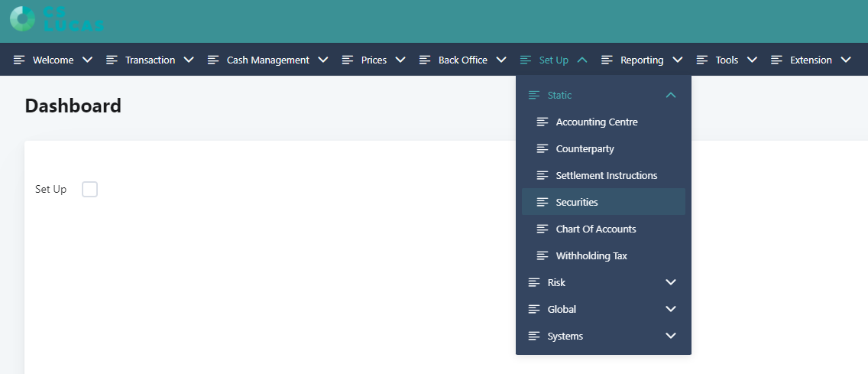
Task: Click the lines icon beside Cash Management
Action: click(x=213, y=60)
